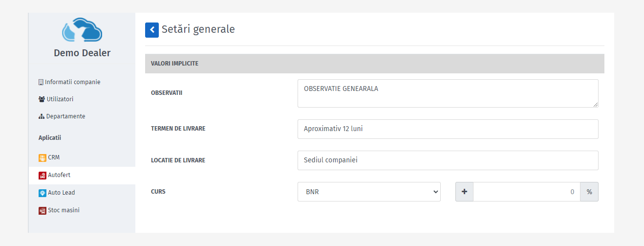This screenshot has height=246, width=644.
Task: Grab the Observatii textarea resize handle
Action: [x=596, y=104]
